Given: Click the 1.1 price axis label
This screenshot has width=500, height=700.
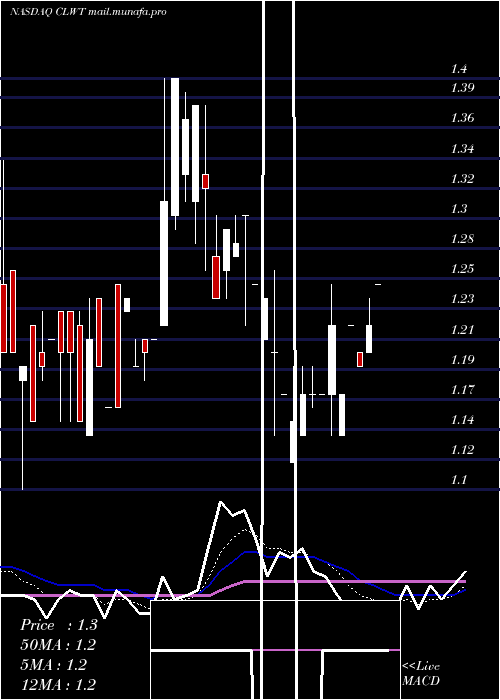Looking at the screenshot, I should (x=459, y=480).
